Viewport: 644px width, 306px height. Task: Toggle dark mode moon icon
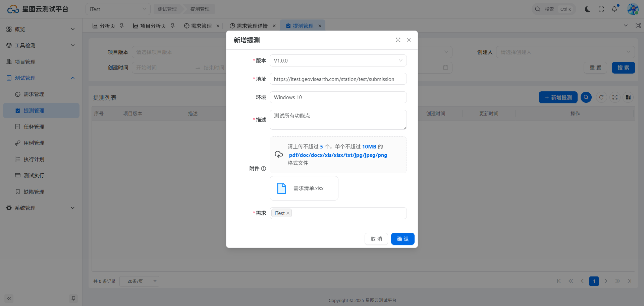(587, 9)
